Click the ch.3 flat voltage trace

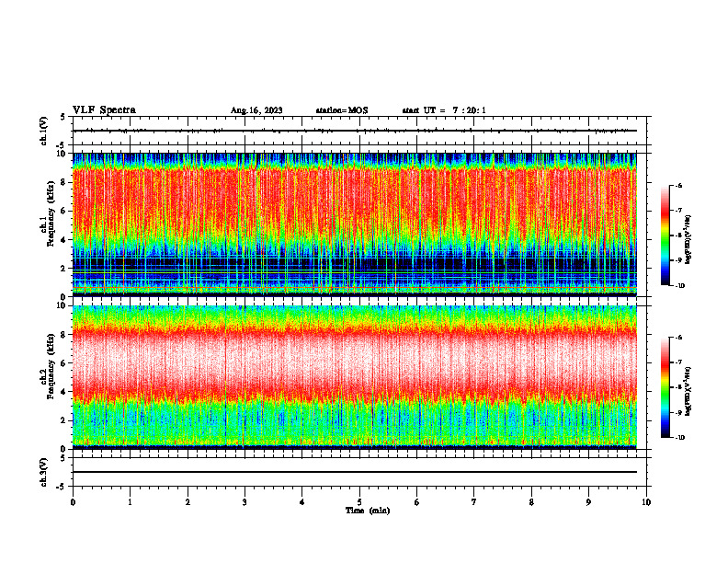coord(354,472)
